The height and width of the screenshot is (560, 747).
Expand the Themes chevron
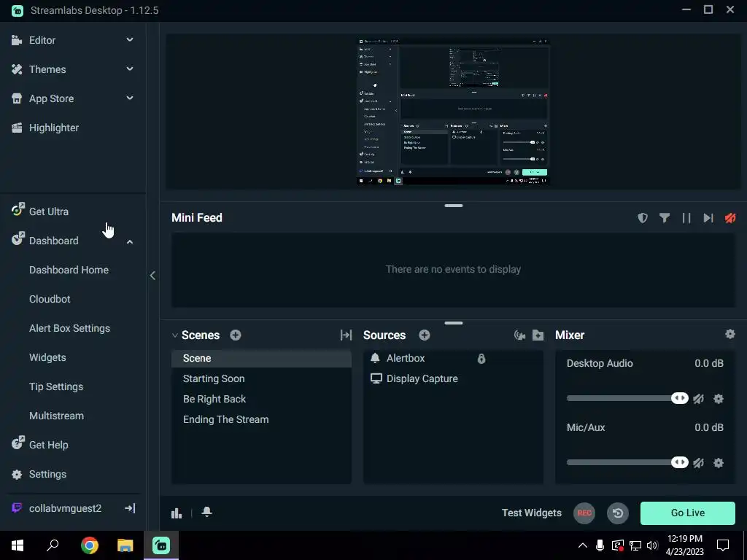tap(130, 69)
